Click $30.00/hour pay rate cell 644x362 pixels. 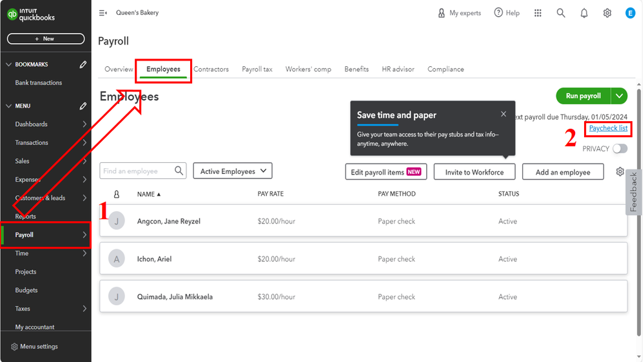coord(276,297)
